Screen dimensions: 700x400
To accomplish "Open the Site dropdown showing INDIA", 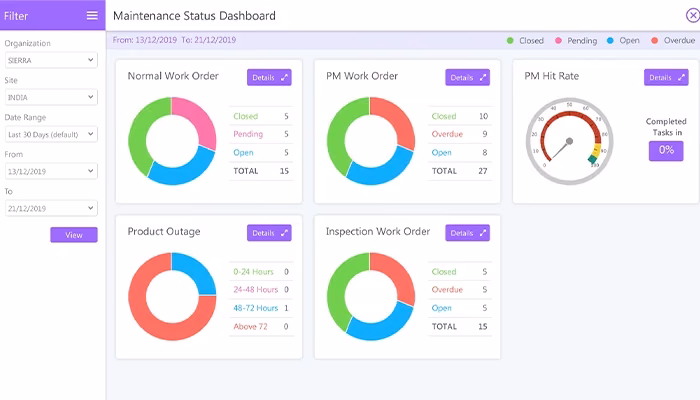I will click(x=51, y=97).
